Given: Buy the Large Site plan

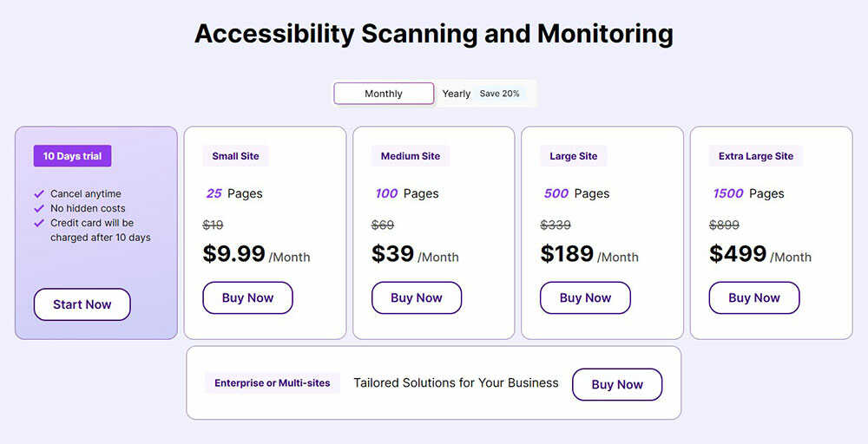Looking at the screenshot, I should [x=585, y=297].
